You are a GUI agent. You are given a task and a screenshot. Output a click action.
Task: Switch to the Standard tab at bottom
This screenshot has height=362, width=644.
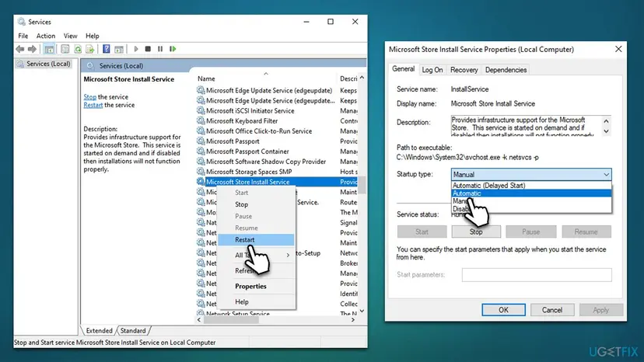coord(133,330)
